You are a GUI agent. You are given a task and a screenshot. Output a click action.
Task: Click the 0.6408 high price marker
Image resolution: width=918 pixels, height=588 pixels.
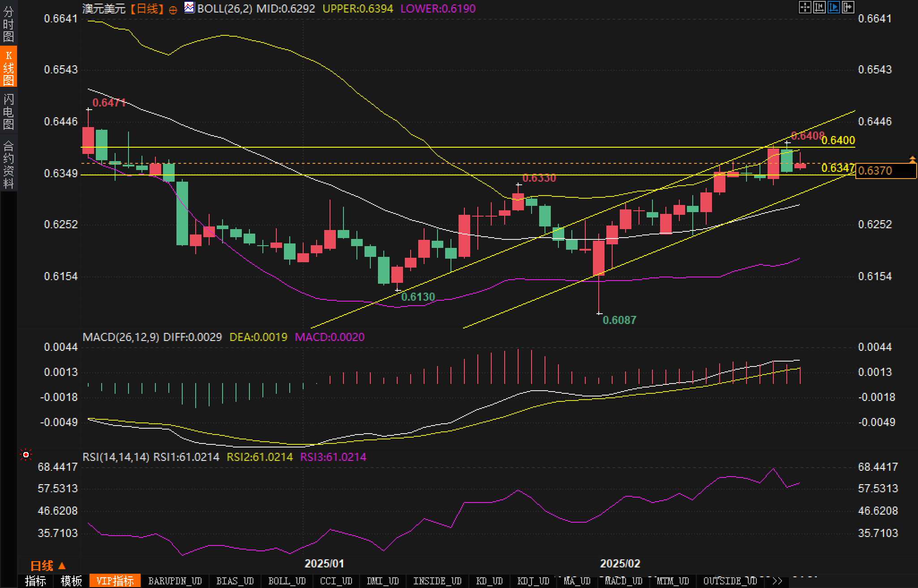(x=808, y=136)
